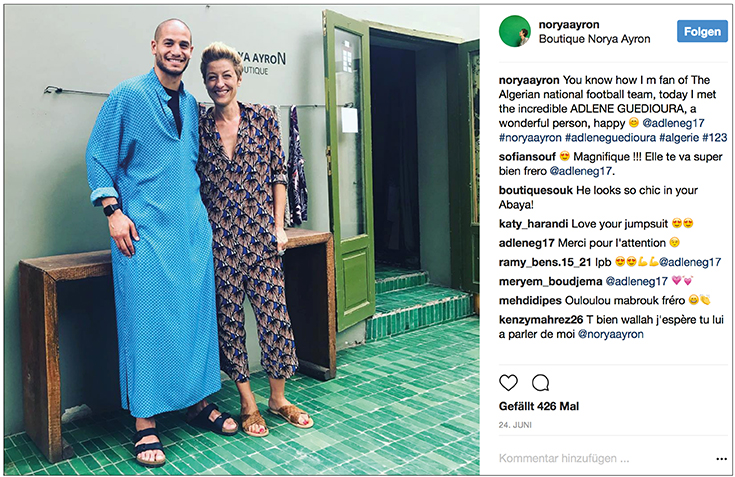Follow the account with Folgen button
This screenshot has width=735, height=477.
(x=702, y=31)
